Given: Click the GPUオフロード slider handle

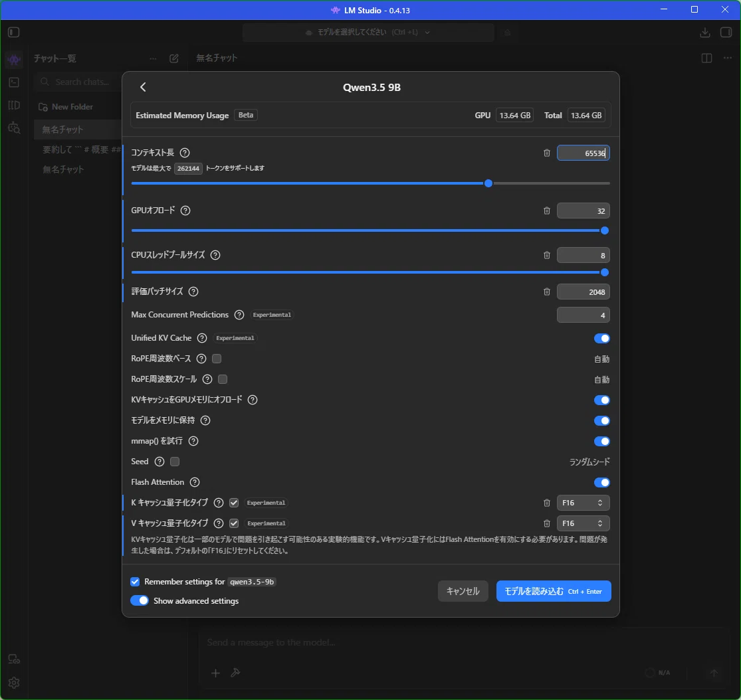Looking at the screenshot, I should point(604,230).
